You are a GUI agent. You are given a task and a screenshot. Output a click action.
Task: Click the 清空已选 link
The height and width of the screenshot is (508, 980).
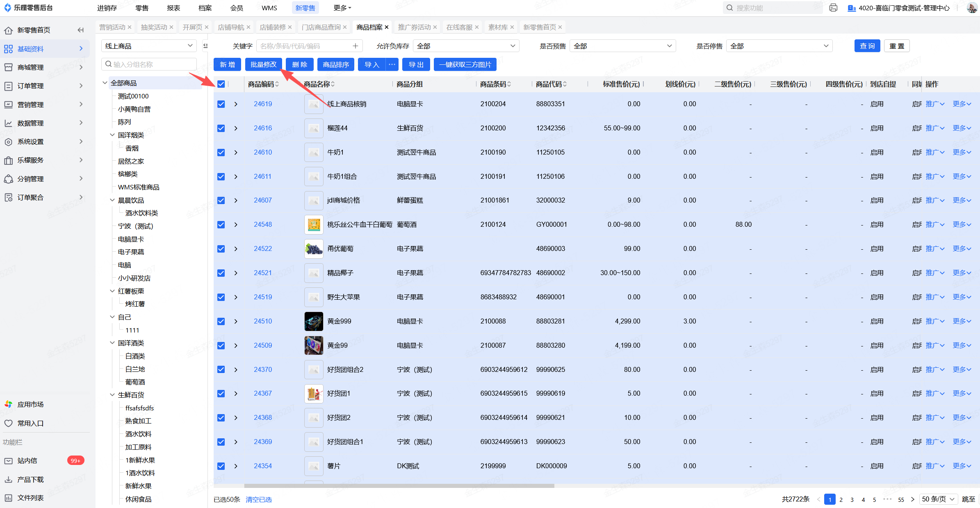point(258,499)
